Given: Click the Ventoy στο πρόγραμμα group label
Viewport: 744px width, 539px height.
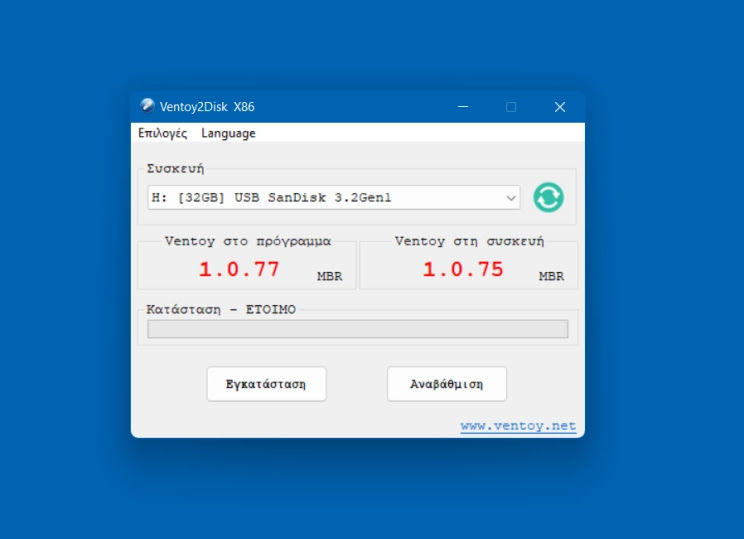Looking at the screenshot, I should point(248,241).
